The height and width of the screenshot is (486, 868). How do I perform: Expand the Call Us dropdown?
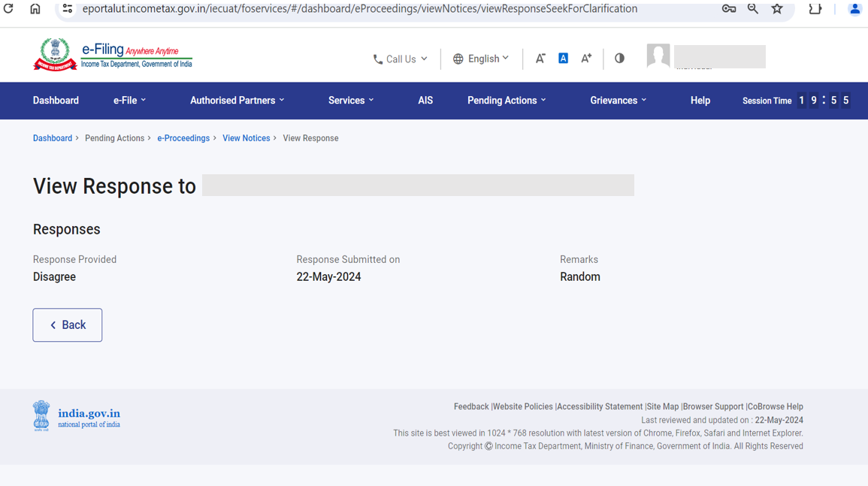(401, 59)
